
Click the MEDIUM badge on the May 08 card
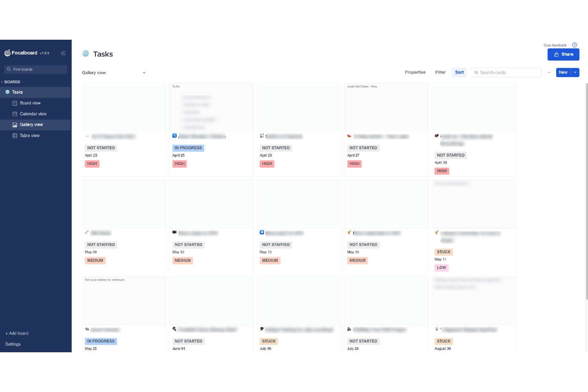click(95, 261)
